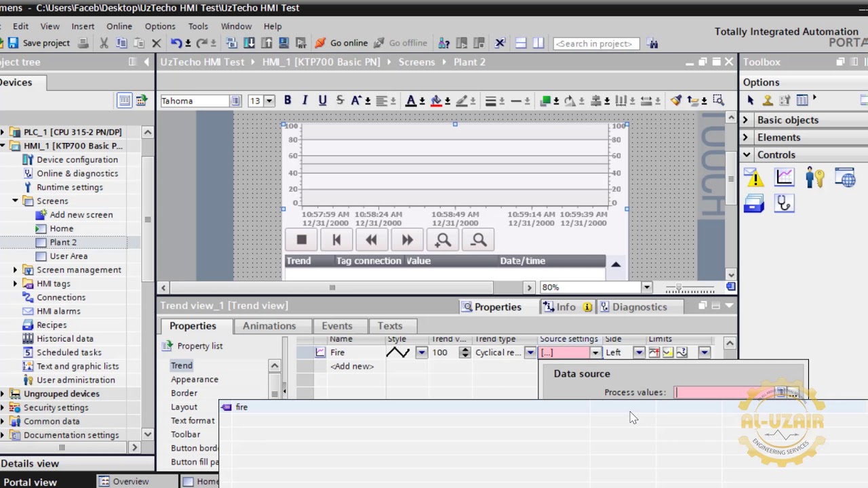The height and width of the screenshot is (488, 868).
Task: Open the Edit menu
Action: [20, 26]
